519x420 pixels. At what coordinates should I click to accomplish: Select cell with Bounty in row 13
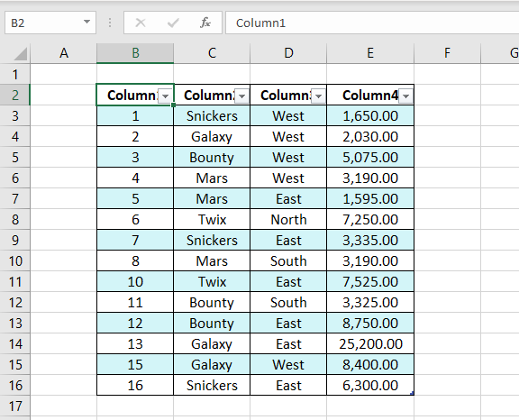(x=212, y=323)
